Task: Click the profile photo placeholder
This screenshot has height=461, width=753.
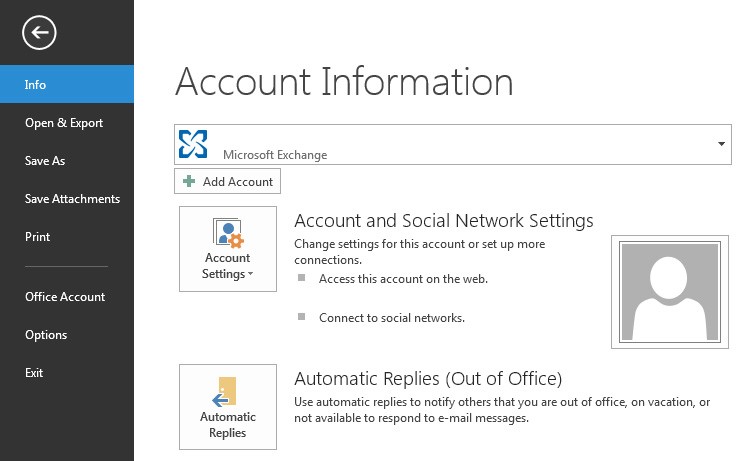Action: coord(669,292)
